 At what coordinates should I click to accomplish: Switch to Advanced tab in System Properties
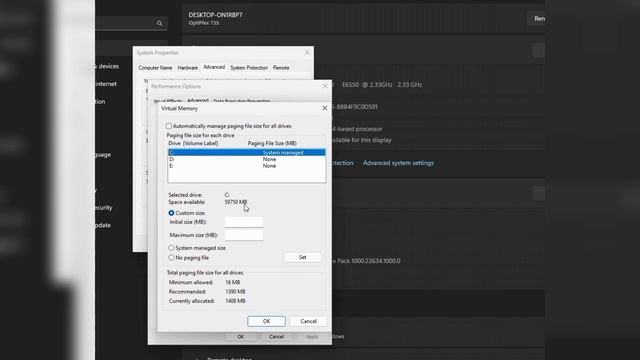coord(214,67)
